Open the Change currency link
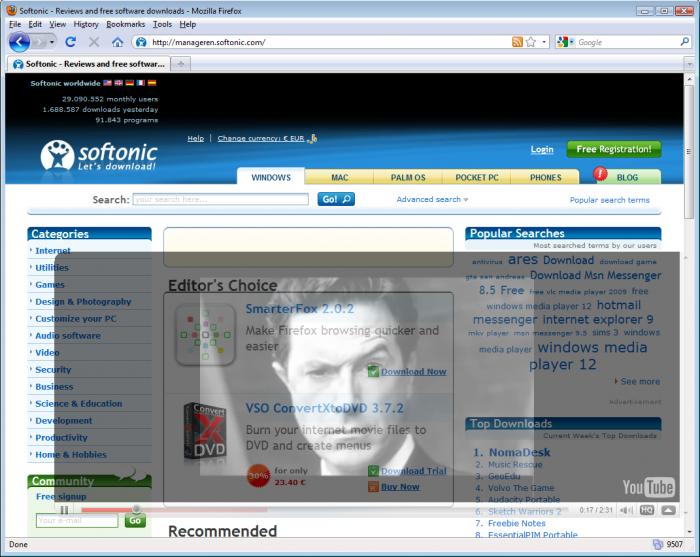This screenshot has width=700, height=557. (261, 138)
